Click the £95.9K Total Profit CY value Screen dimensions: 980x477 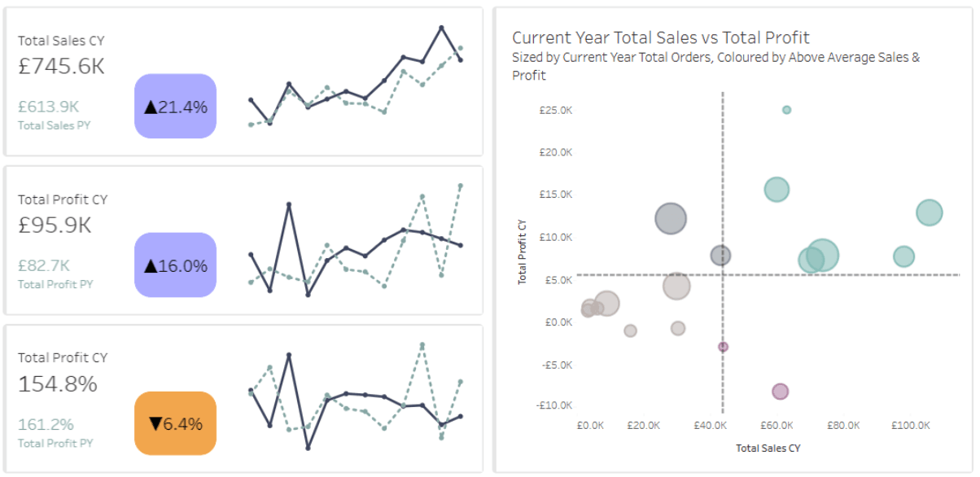55,225
